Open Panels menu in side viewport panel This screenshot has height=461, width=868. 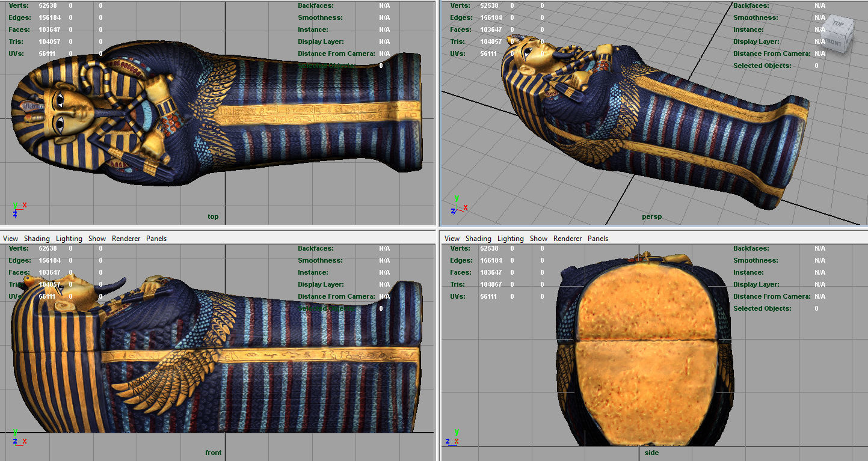(x=598, y=239)
